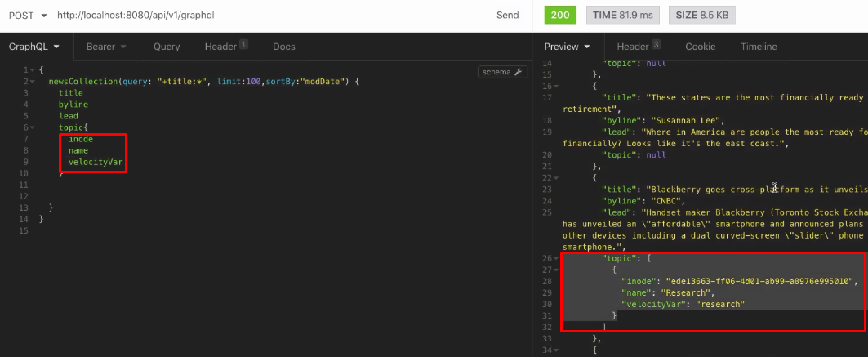Viewport: 868px width, 357px height.
Task: Open the response Timeline tab
Action: (x=759, y=47)
